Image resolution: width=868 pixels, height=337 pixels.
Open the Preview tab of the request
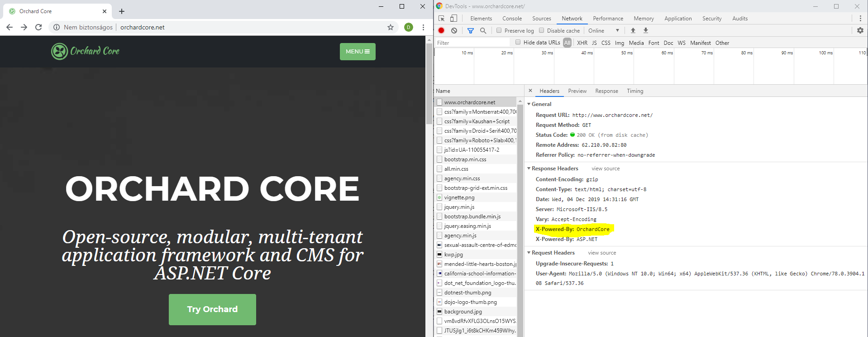pos(577,91)
